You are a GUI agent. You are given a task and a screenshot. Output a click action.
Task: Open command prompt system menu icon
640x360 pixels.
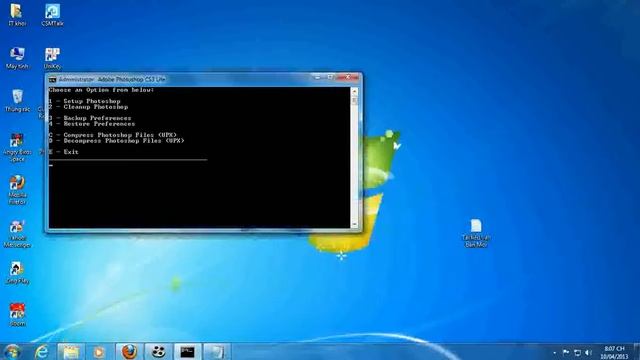click(x=52, y=79)
